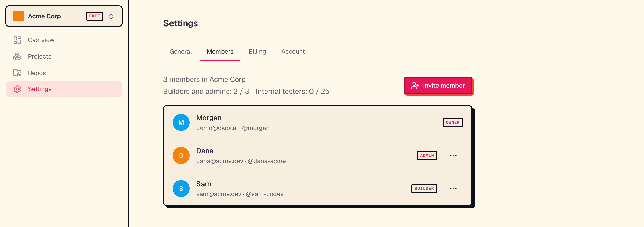Click the name Dana
644x227 pixels.
point(205,151)
